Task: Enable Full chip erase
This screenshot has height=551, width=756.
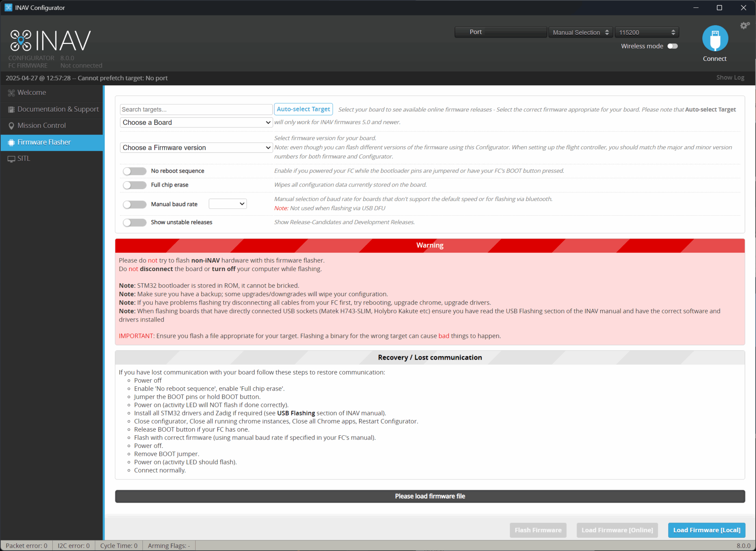Action: coord(134,185)
